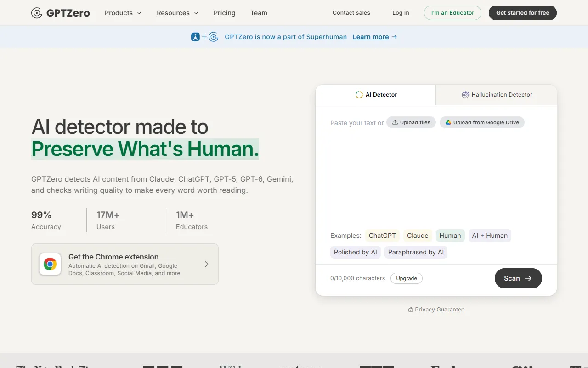Load the ChatGPT example text

[382, 236]
